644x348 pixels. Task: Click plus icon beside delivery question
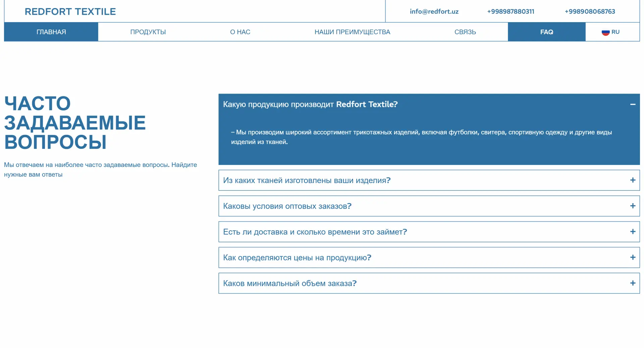pos(633,232)
